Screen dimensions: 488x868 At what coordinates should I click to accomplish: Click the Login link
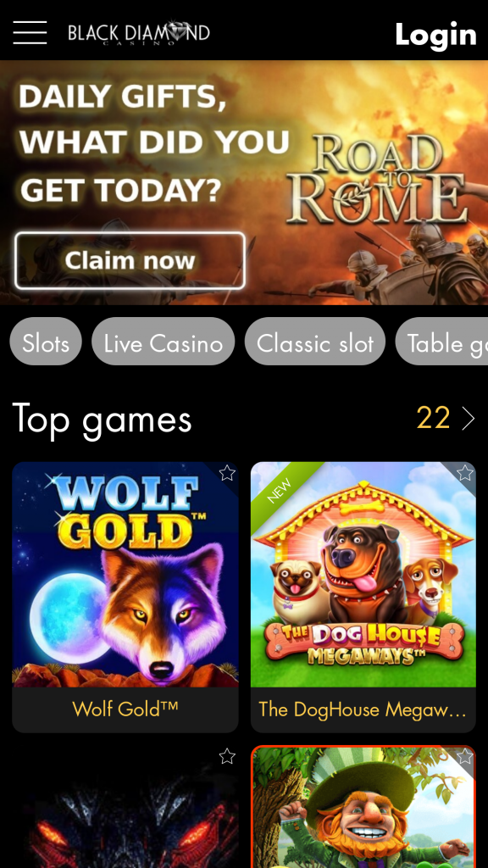(x=435, y=34)
